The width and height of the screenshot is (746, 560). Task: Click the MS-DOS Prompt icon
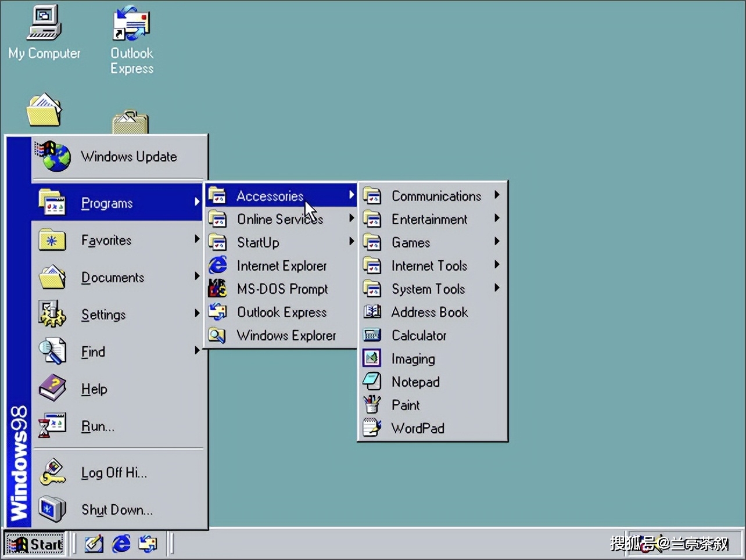click(x=218, y=289)
